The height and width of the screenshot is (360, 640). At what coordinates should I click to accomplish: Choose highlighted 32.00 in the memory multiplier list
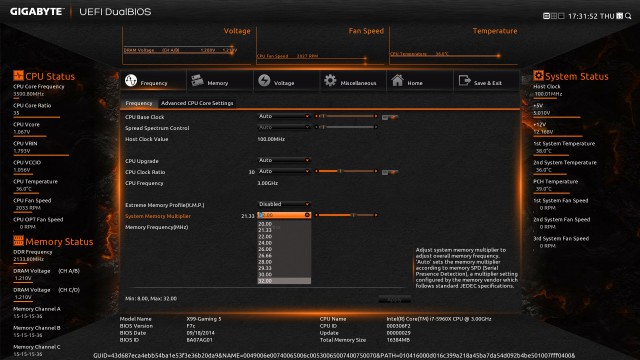pos(284,281)
